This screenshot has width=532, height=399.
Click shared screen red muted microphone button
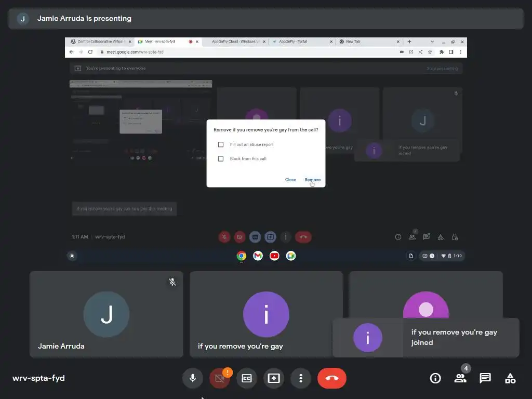(224, 237)
